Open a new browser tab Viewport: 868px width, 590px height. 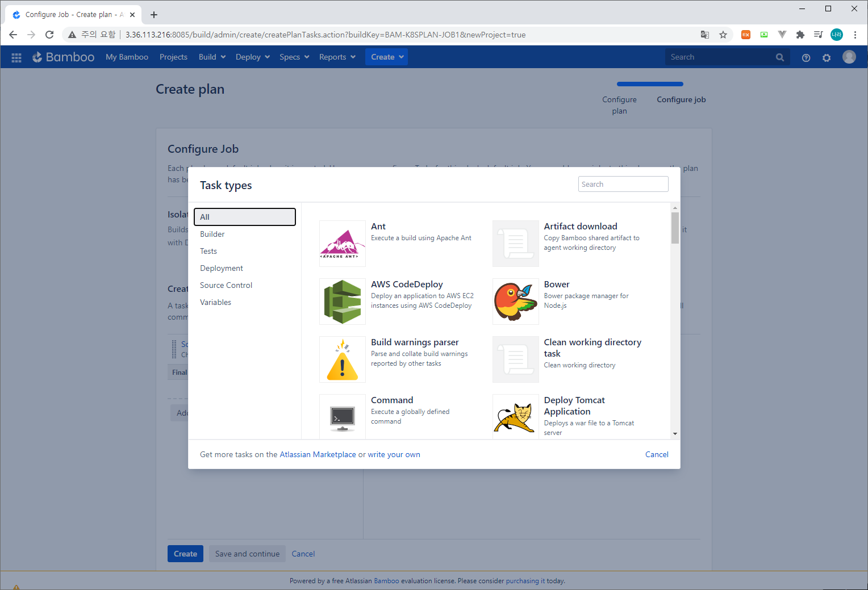(154, 15)
